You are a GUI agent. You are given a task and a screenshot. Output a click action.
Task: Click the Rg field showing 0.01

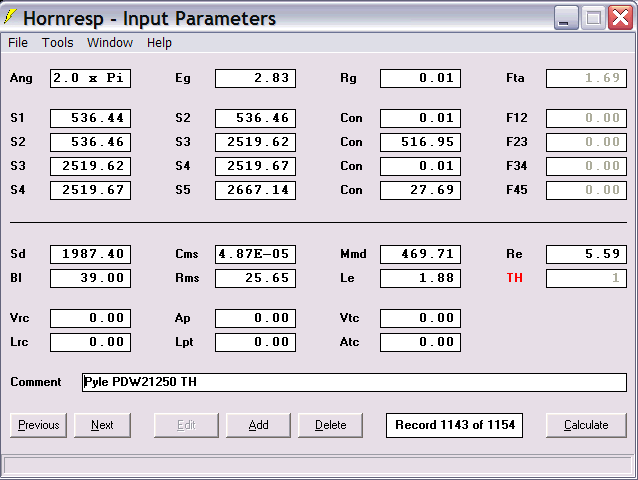420,78
